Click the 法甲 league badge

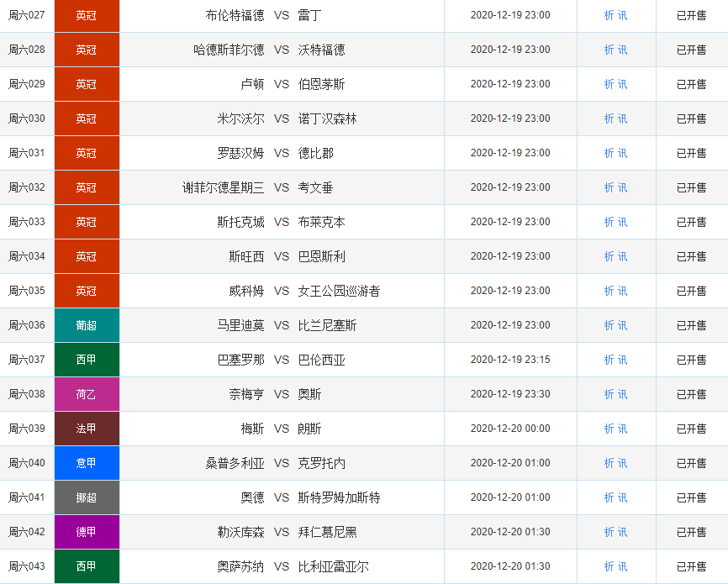coord(87,429)
